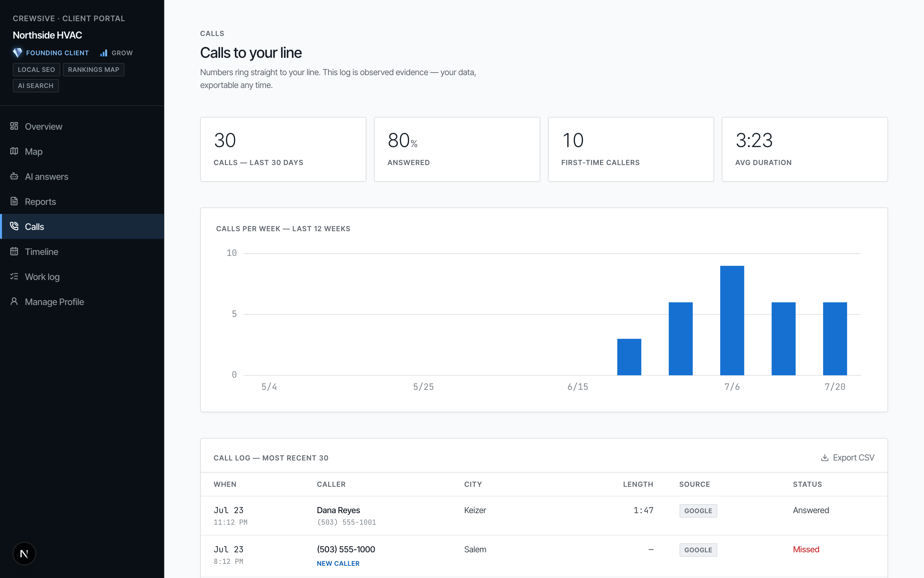Click the GOOGLE badge in Dana Reyes row

698,511
